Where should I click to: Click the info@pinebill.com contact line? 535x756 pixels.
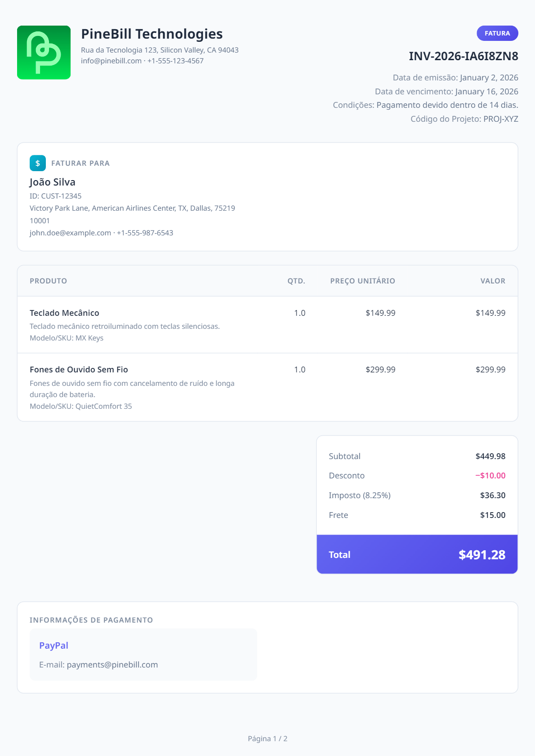[142, 61]
